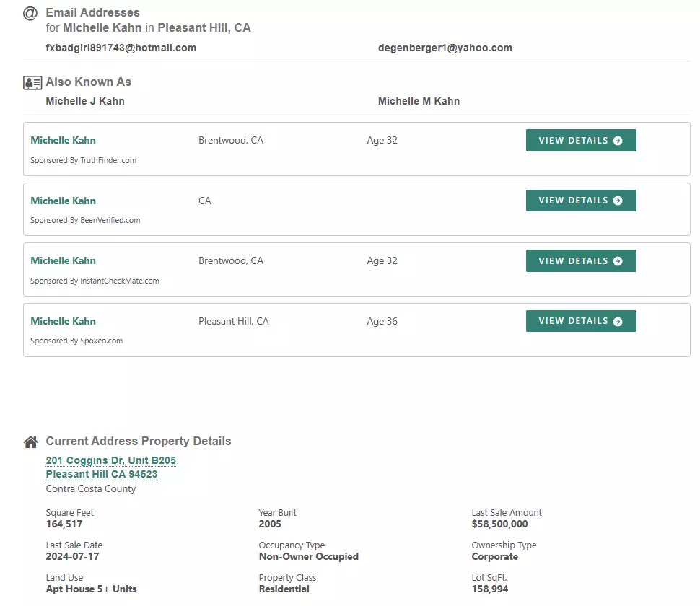Click the house icon beside Current Address Property Details
Viewport: 700px width, 606px height.
pyautogui.click(x=31, y=442)
